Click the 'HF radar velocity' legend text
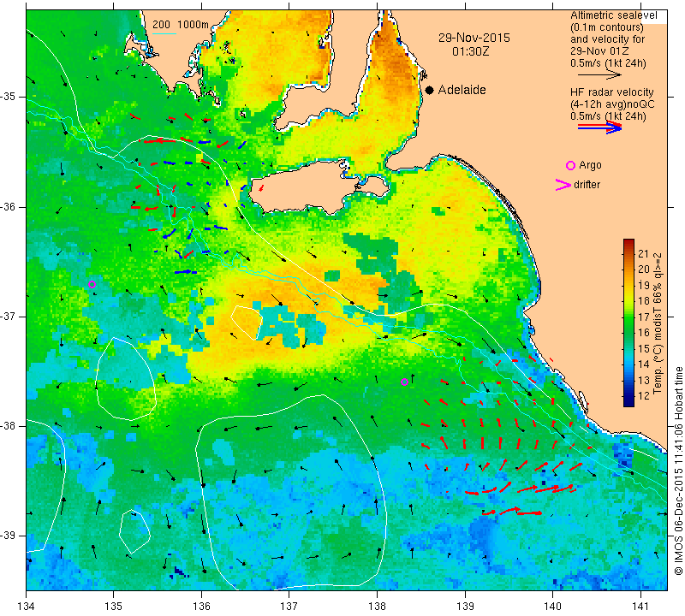The height and width of the screenshot is (616, 685). click(611, 92)
